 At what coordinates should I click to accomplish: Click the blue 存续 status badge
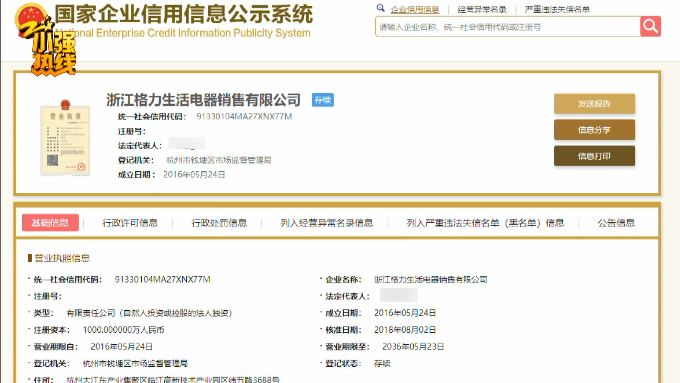[x=323, y=100]
